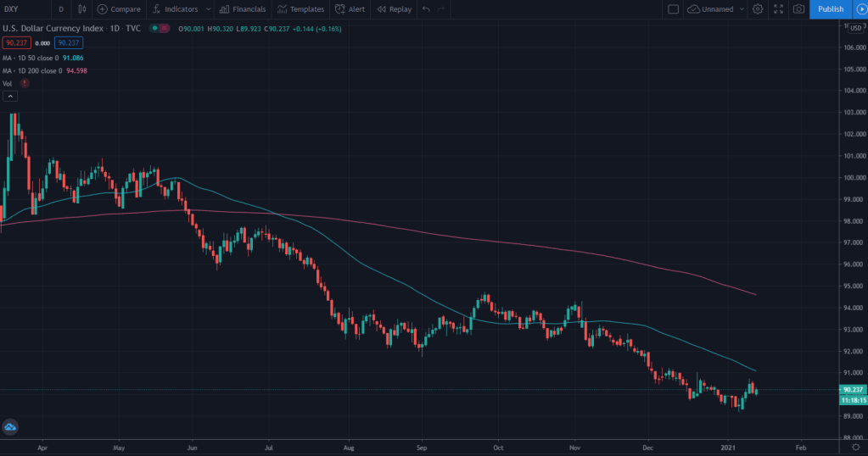Image resolution: width=868 pixels, height=456 pixels.
Task: Open the candlestick chart style selector
Action: pos(82,9)
